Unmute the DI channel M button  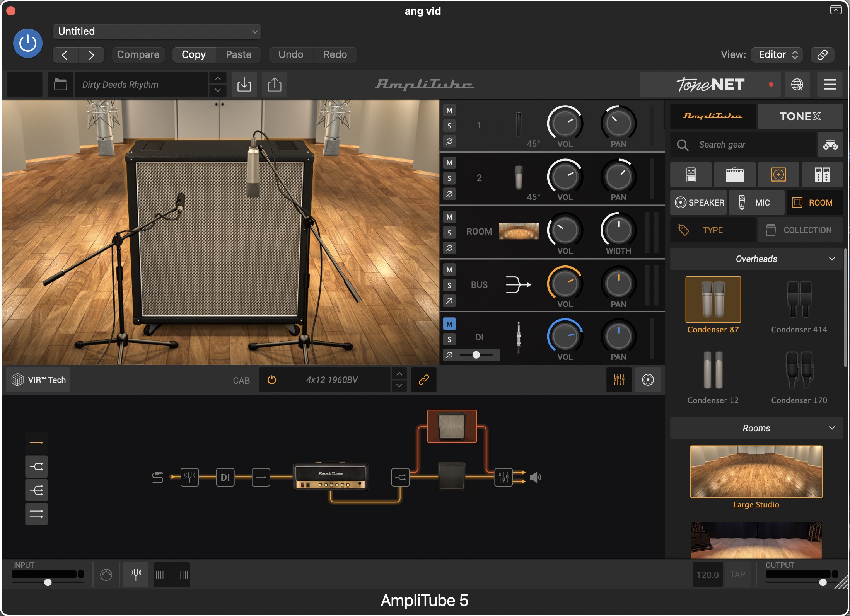[x=449, y=324]
